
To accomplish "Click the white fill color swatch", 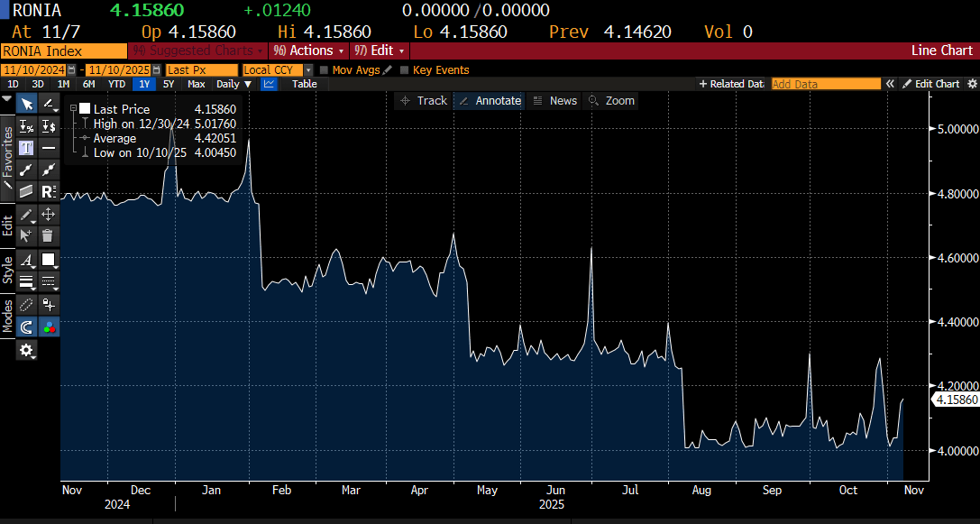I will pos(49,260).
